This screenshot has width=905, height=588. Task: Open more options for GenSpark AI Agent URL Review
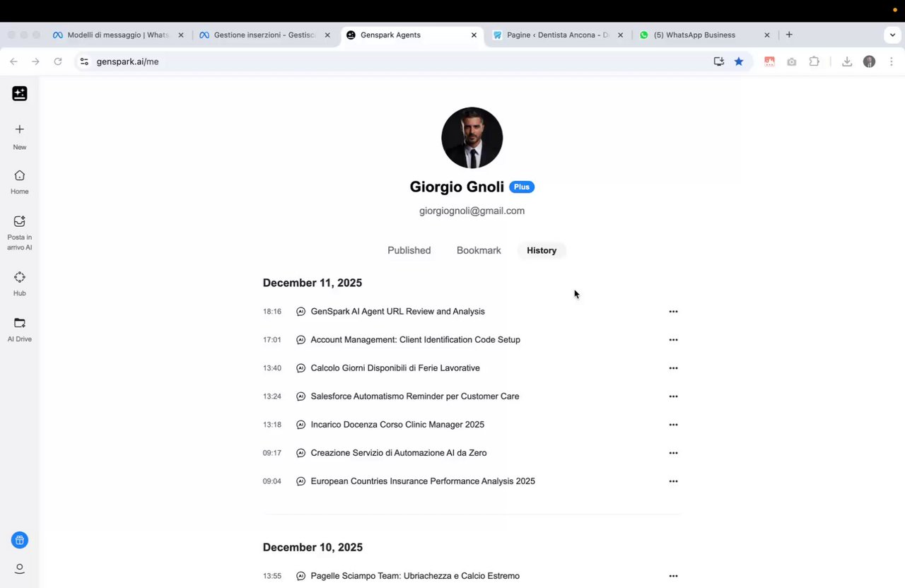(x=673, y=312)
